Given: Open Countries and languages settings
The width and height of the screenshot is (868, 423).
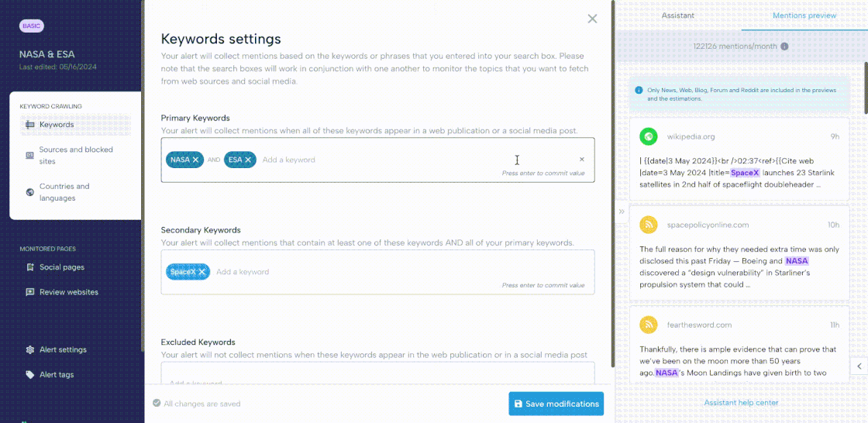Looking at the screenshot, I should click(x=64, y=192).
